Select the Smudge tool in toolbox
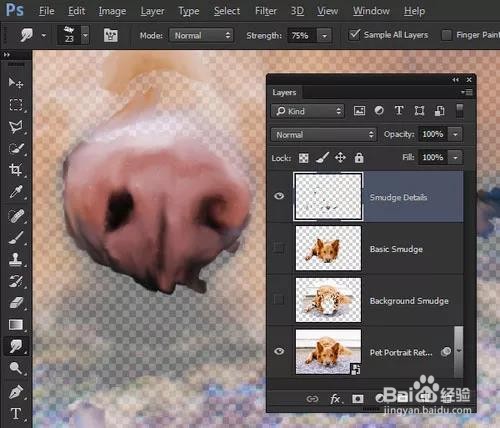Image resolution: width=500 pixels, height=428 pixels. 16,346
